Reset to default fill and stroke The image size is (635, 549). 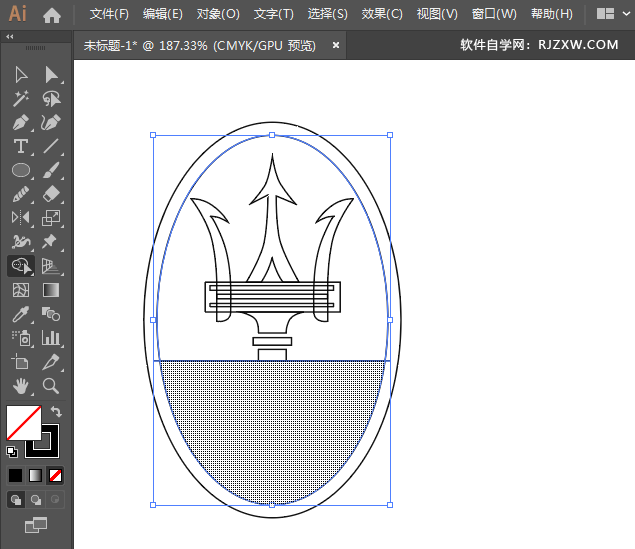tap(12, 451)
